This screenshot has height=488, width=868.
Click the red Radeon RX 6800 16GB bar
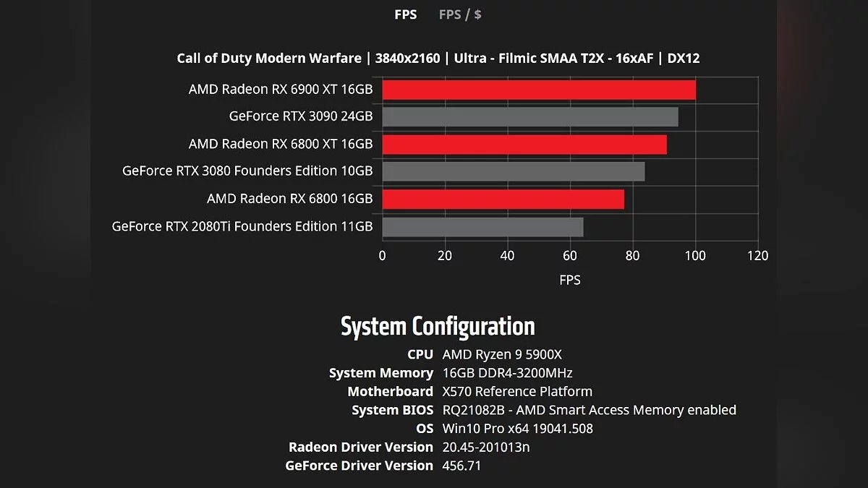503,199
